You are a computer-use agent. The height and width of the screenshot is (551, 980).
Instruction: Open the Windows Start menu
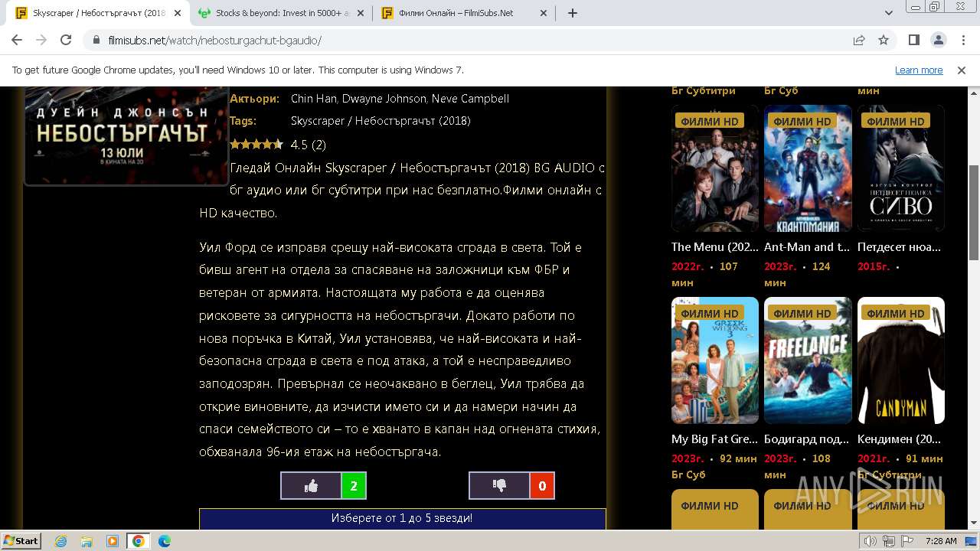(21, 540)
